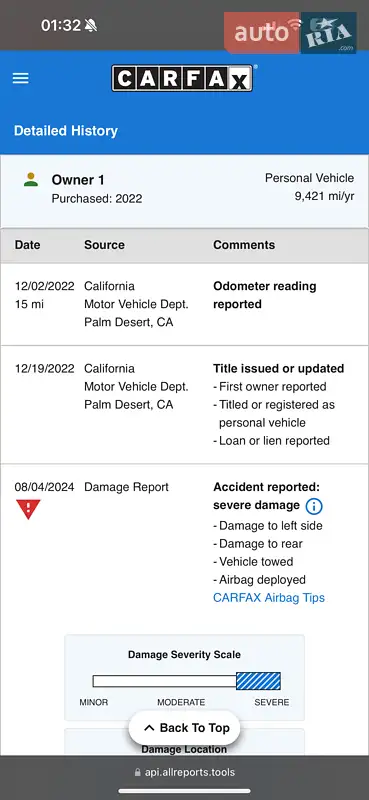This screenshot has width=369, height=800.
Task: Tap the muted bell status icon
Action: point(91,26)
